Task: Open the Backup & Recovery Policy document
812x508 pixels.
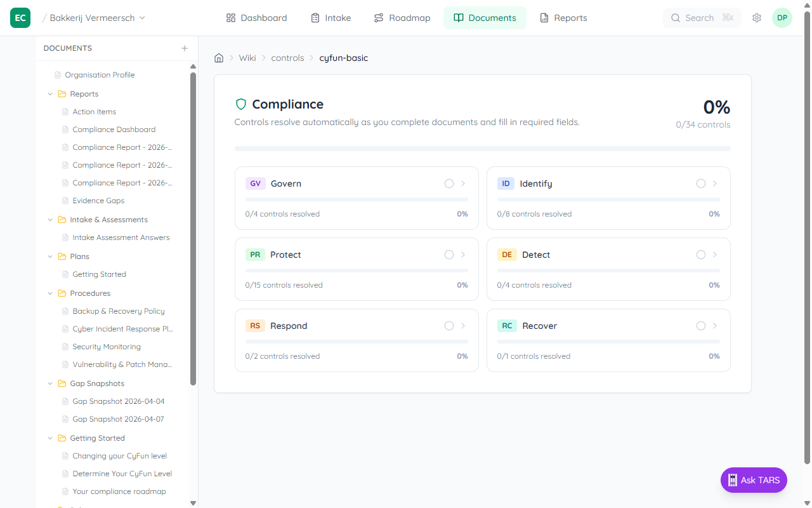Action: click(x=117, y=311)
